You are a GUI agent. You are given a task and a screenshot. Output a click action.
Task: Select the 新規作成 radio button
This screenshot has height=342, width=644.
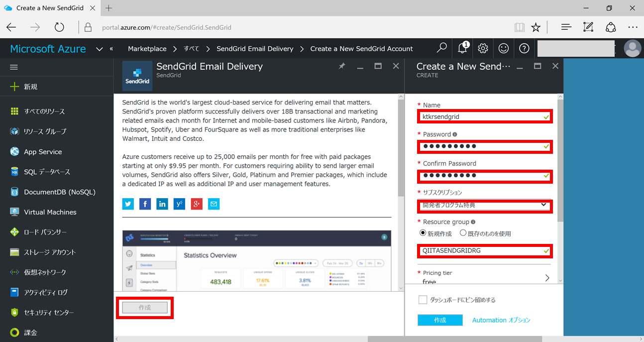(x=423, y=233)
